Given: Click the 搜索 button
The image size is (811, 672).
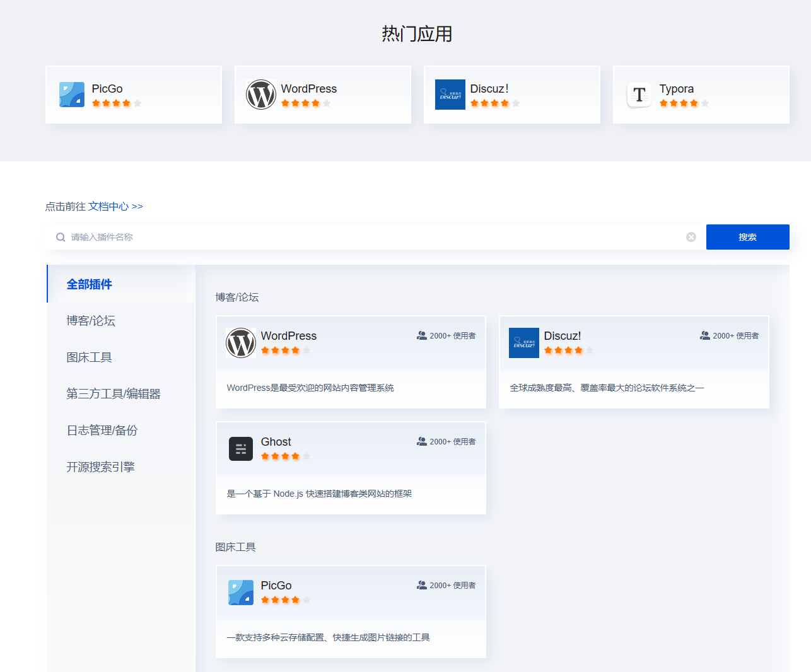Looking at the screenshot, I should [748, 237].
